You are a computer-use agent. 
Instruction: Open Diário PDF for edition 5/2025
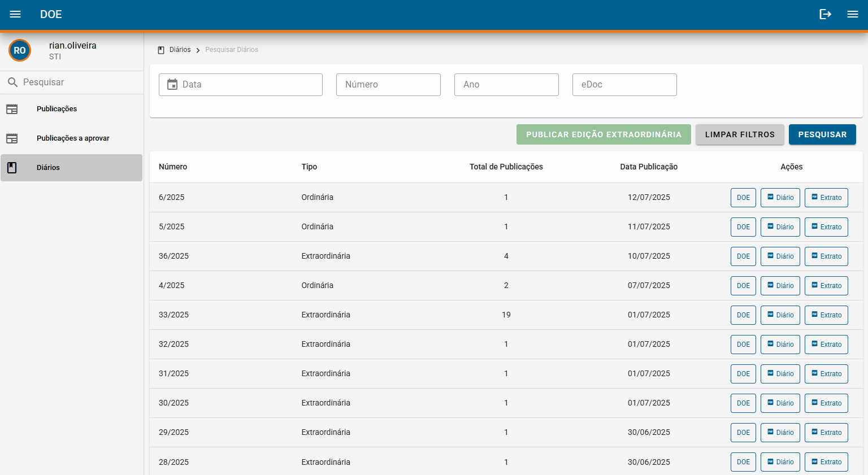780,227
